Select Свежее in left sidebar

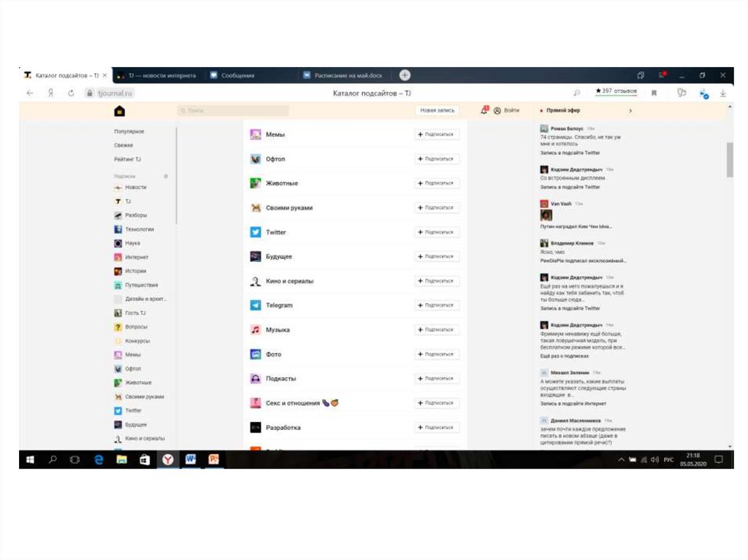[123, 145]
